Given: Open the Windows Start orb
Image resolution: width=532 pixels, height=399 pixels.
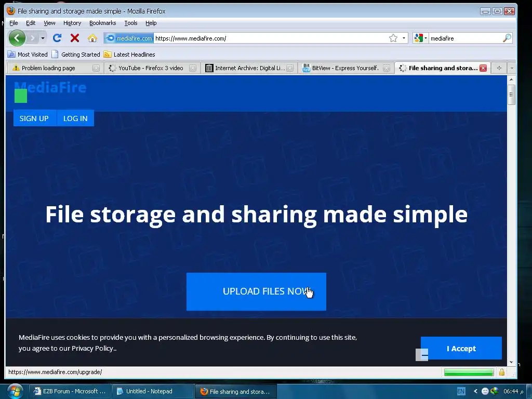Looking at the screenshot, I should pyautogui.click(x=15, y=391).
